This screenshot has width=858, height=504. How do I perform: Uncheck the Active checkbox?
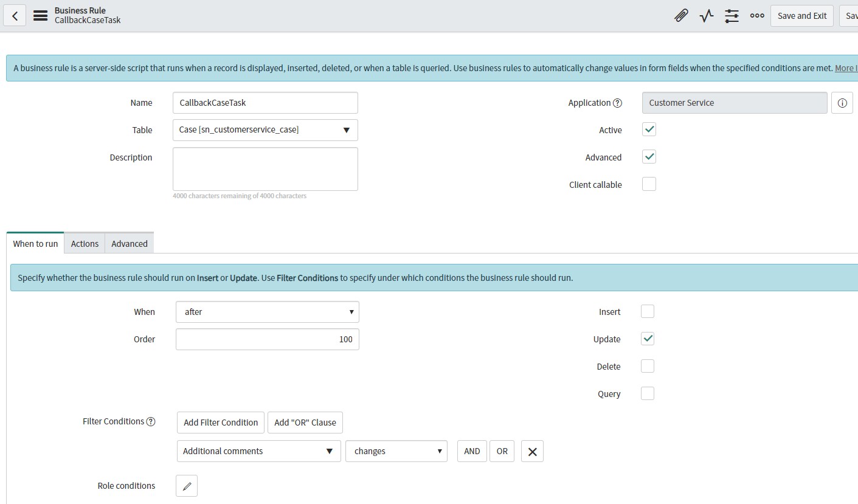(x=649, y=129)
